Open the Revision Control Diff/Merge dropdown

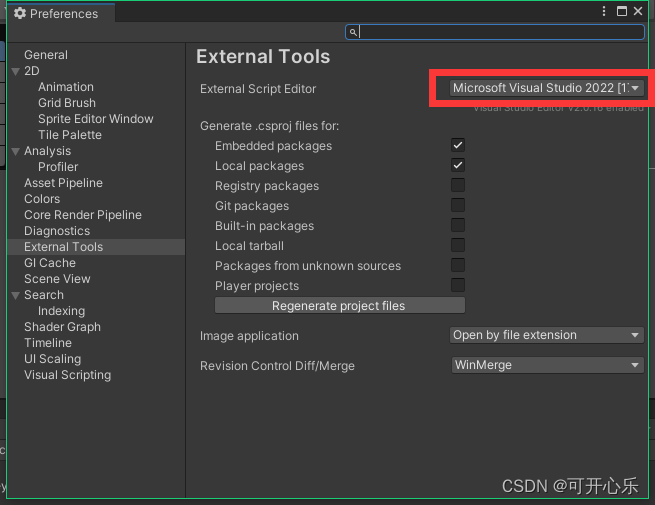(x=547, y=365)
